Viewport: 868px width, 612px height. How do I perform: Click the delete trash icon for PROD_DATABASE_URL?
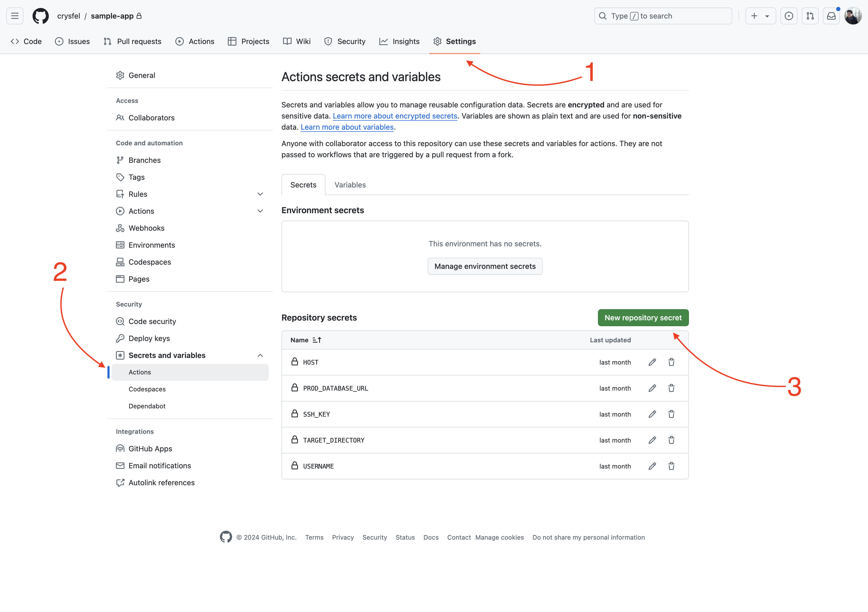click(671, 388)
